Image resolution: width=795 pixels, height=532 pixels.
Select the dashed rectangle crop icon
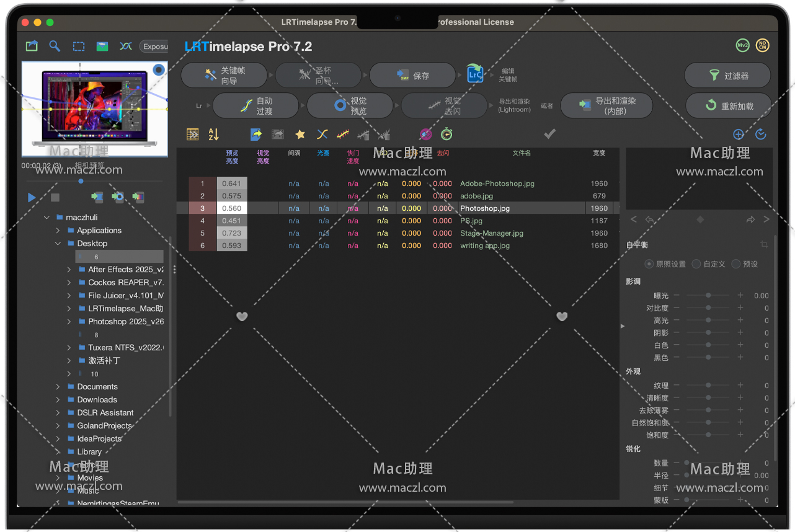[79, 47]
